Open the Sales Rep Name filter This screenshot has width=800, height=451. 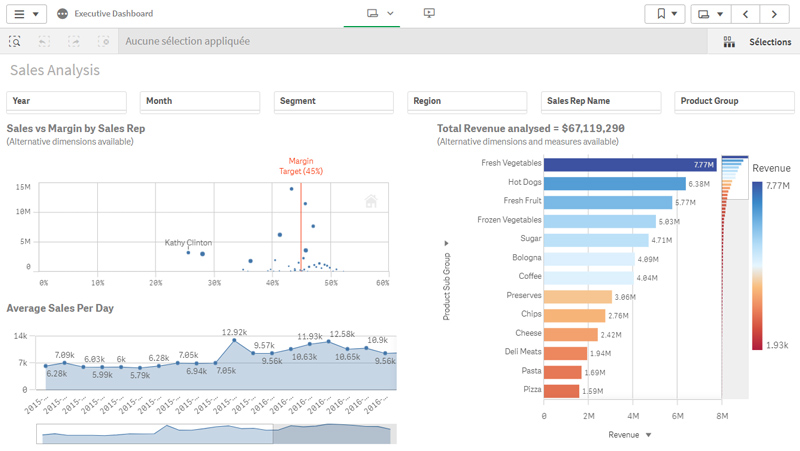click(x=601, y=101)
